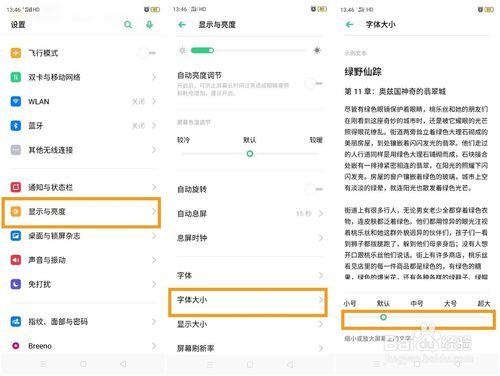Enable 自动亮度调节 switch
The width and height of the screenshot is (500, 376).
click(x=314, y=83)
